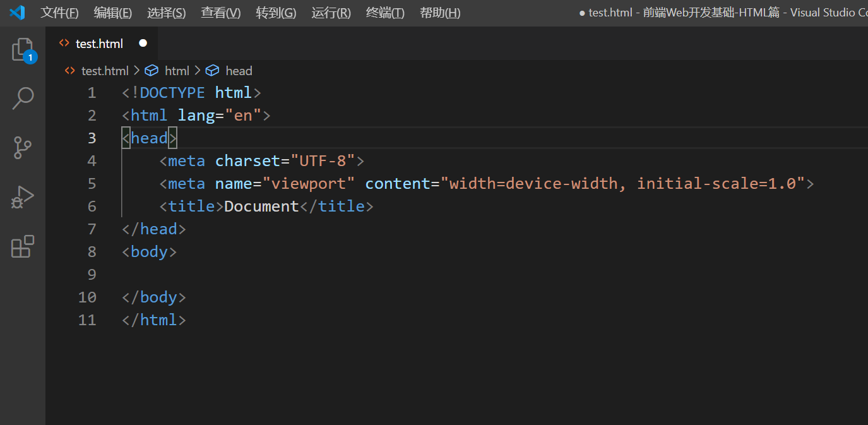Viewport: 868px width, 425px height.
Task: Open the 编辑(E) menu
Action: coord(113,13)
